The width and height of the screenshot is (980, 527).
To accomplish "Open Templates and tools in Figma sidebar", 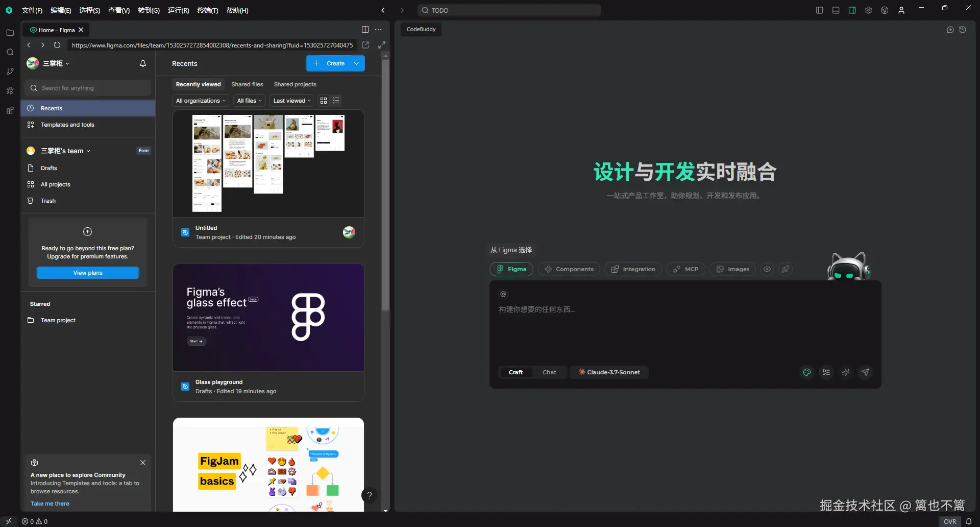I will pyautogui.click(x=88, y=125).
